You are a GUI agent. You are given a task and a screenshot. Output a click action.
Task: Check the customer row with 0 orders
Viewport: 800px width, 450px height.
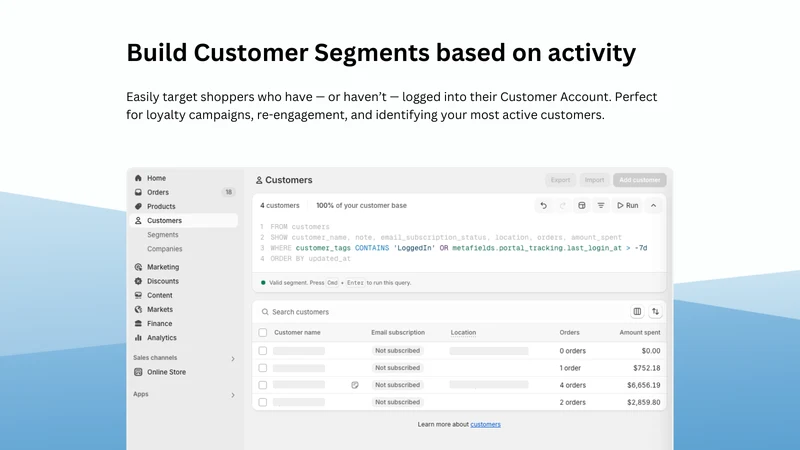click(x=263, y=351)
